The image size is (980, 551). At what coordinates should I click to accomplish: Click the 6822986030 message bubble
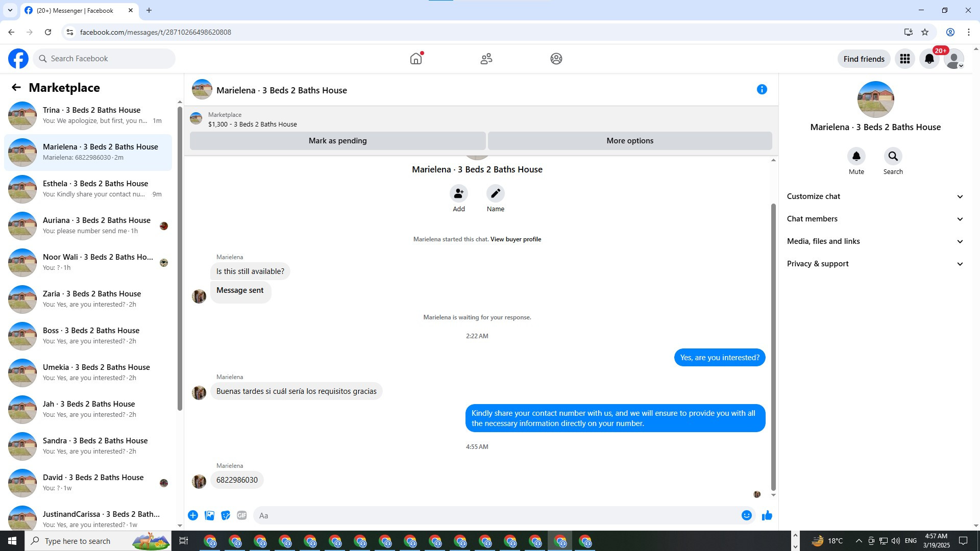coord(237,480)
